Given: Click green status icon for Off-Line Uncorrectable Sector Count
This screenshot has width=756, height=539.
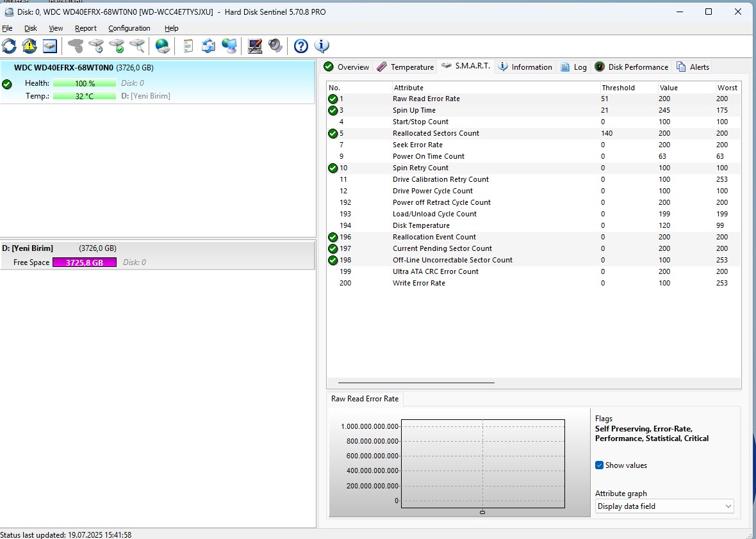Looking at the screenshot, I should click(x=333, y=260).
